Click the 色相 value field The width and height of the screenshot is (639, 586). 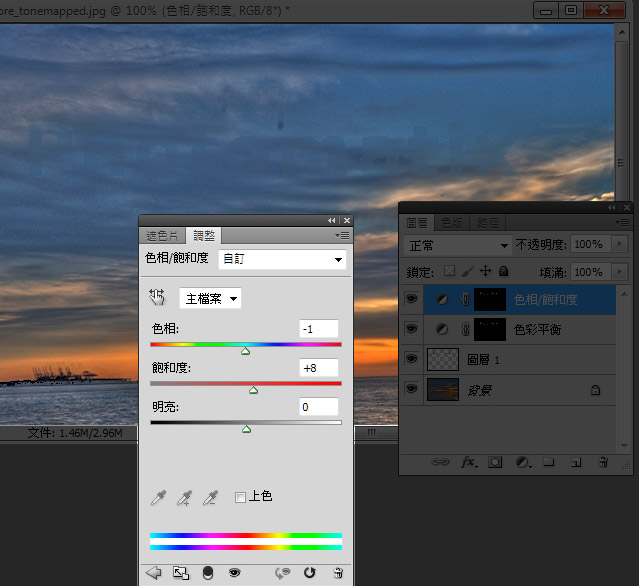pyautogui.click(x=319, y=329)
